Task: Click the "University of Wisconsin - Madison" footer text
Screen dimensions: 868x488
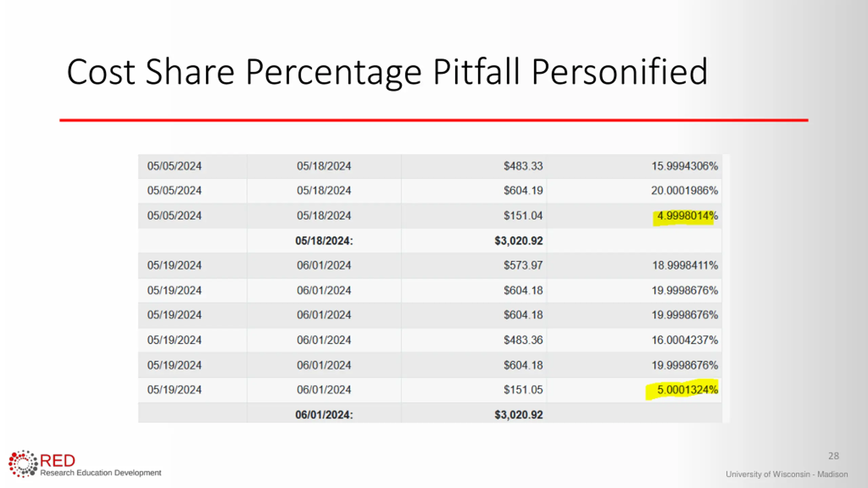Action: click(x=786, y=474)
